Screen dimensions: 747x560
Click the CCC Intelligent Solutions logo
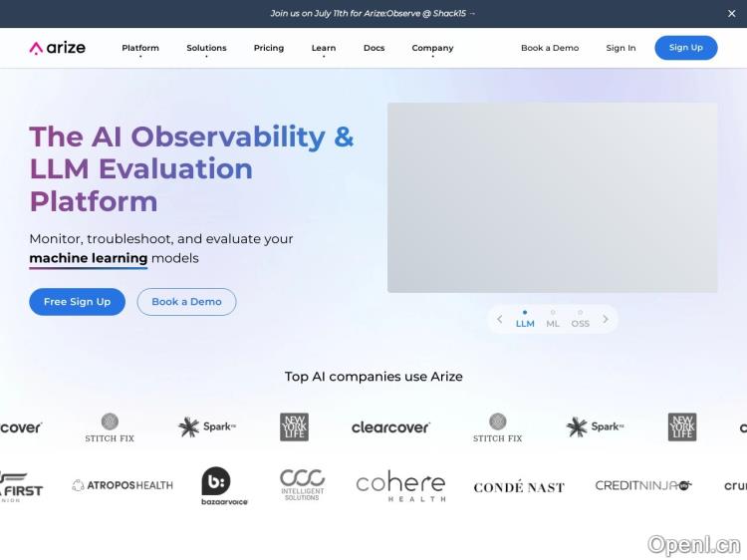[302, 484]
